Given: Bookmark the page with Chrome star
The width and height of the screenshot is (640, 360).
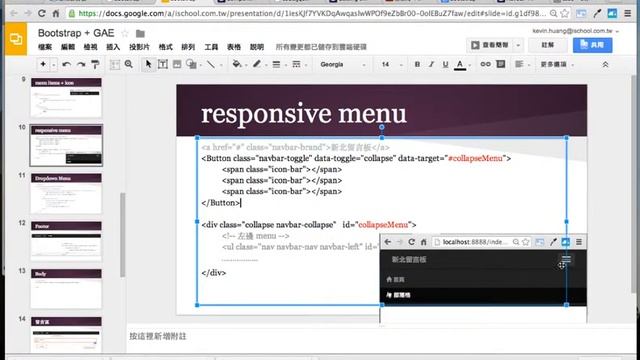Looking at the screenshot, I should pos(565,13).
